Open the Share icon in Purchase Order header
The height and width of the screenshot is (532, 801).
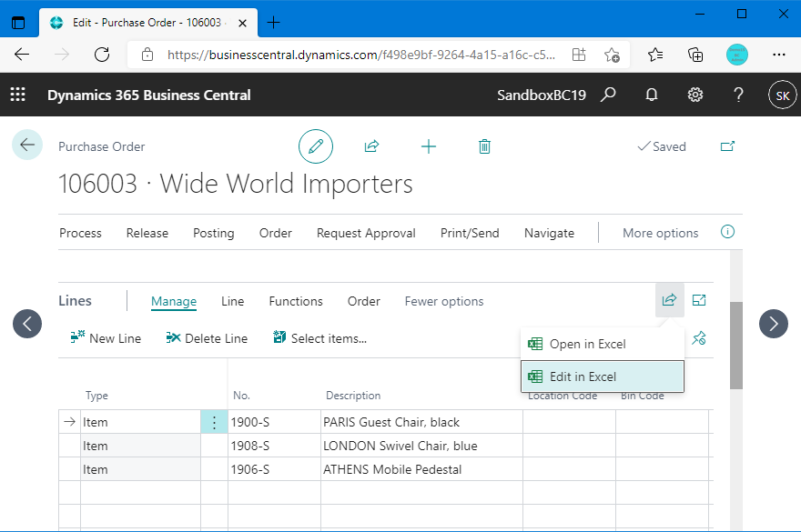371,146
